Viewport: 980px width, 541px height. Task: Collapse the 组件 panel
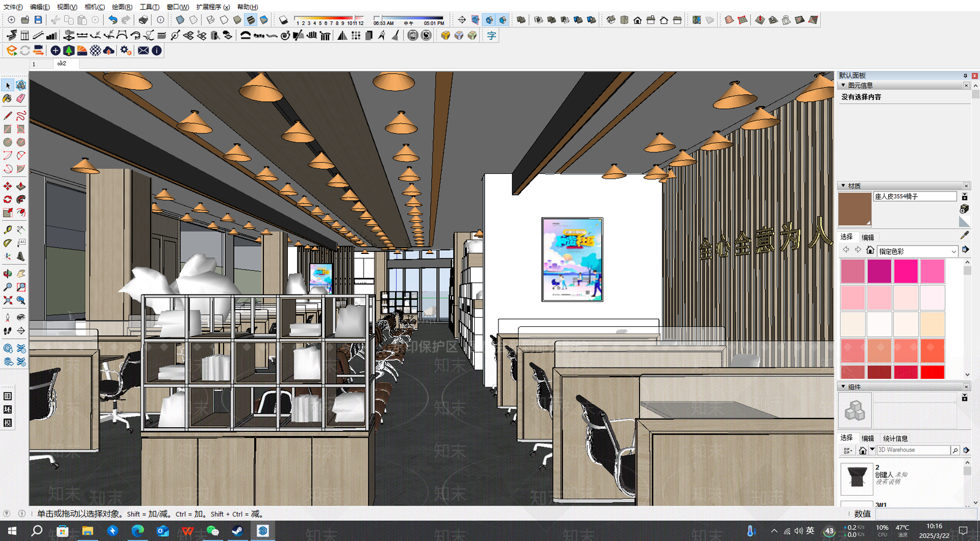pyautogui.click(x=843, y=387)
